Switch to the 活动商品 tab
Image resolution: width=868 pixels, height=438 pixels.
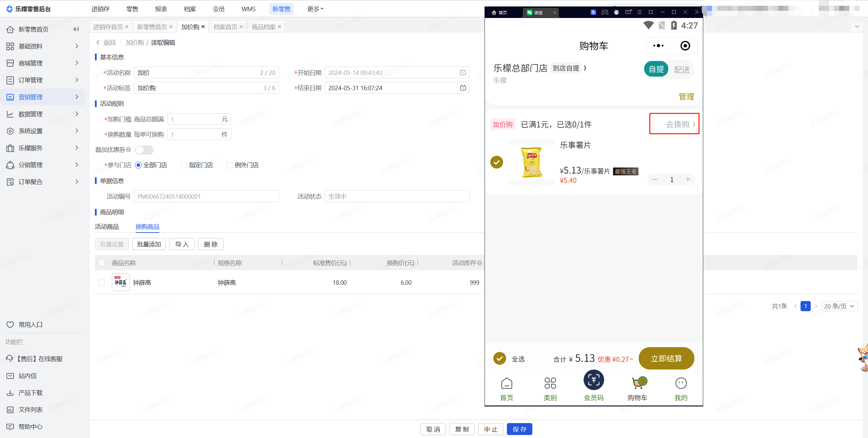click(107, 226)
